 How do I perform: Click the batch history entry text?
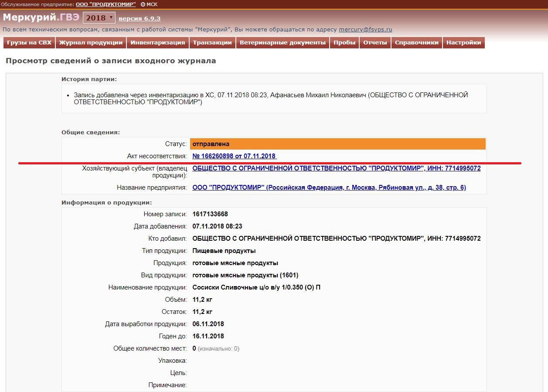[x=271, y=99]
